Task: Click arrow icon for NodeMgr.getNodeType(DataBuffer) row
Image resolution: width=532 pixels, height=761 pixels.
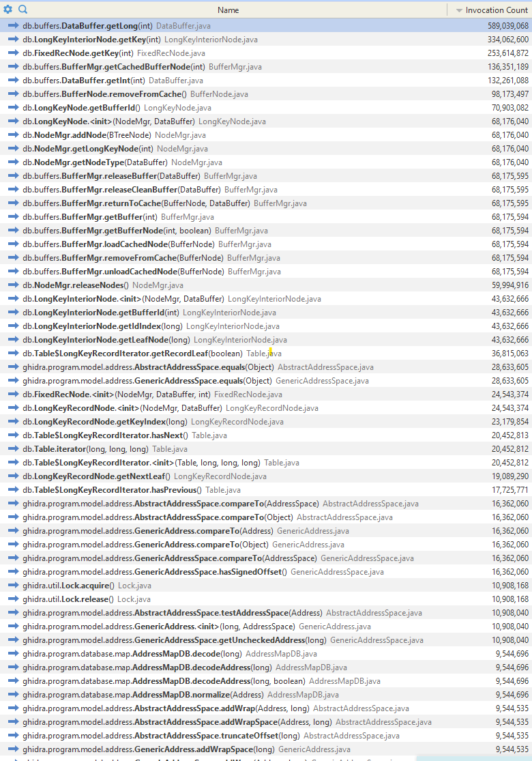Action: [x=14, y=162]
